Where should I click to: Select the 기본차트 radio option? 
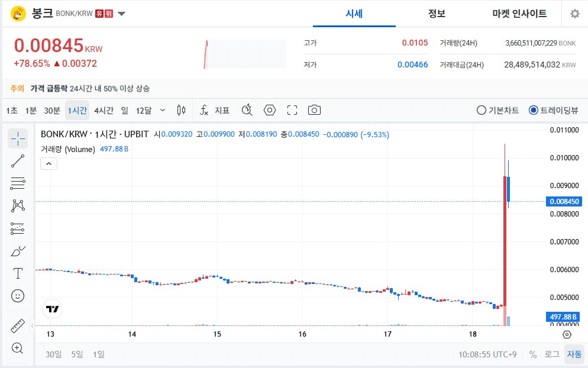[498, 110]
